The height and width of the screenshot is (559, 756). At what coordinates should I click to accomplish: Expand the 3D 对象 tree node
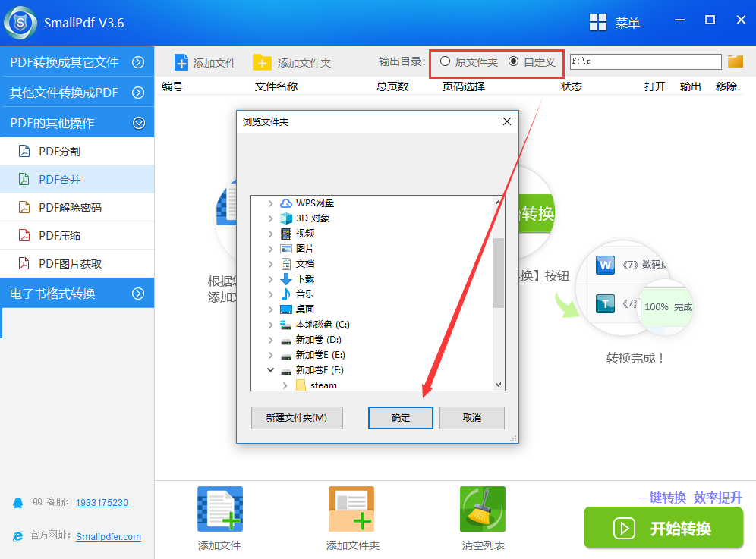pos(270,218)
